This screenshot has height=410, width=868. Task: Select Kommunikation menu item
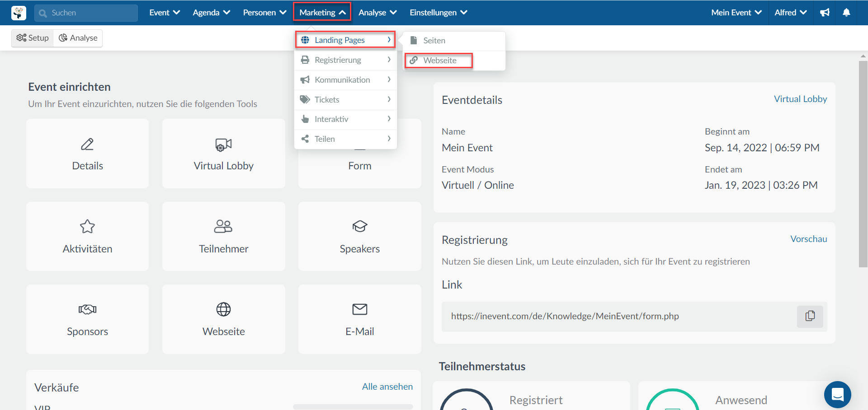[345, 80]
